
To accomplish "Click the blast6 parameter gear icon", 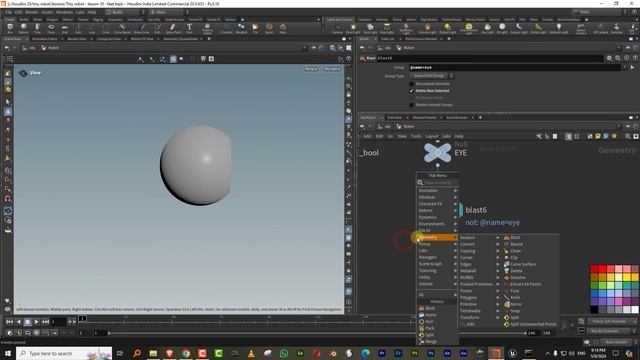I will [x=609, y=58].
